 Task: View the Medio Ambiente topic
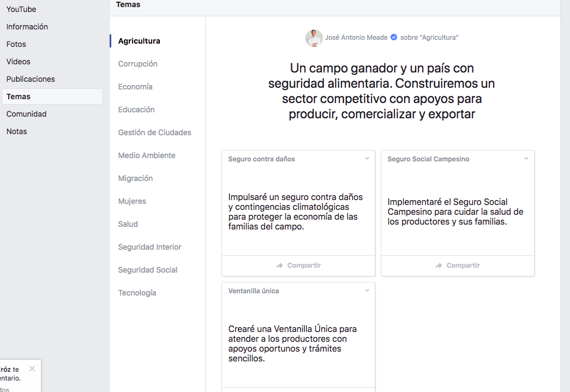(x=147, y=155)
